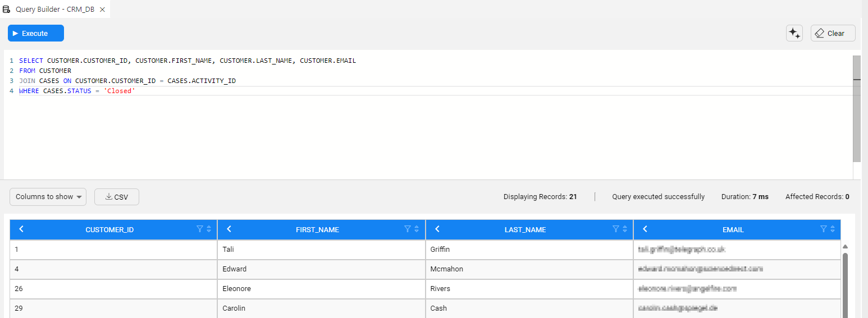The width and height of the screenshot is (868, 318).
Task: Sort the EMAIL column using arrows
Action: click(833, 229)
